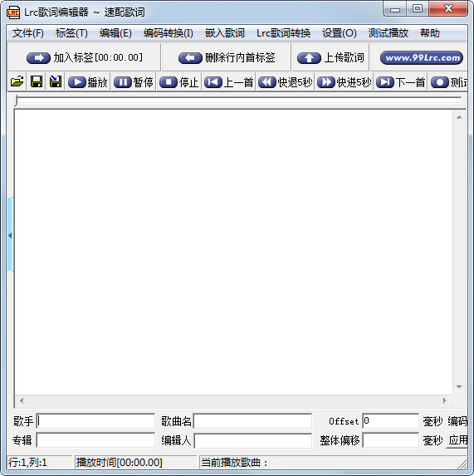Screen dimensions: 474x476
Task: Click the 行:1,列:1 status bar cell
Action: [39, 463]
